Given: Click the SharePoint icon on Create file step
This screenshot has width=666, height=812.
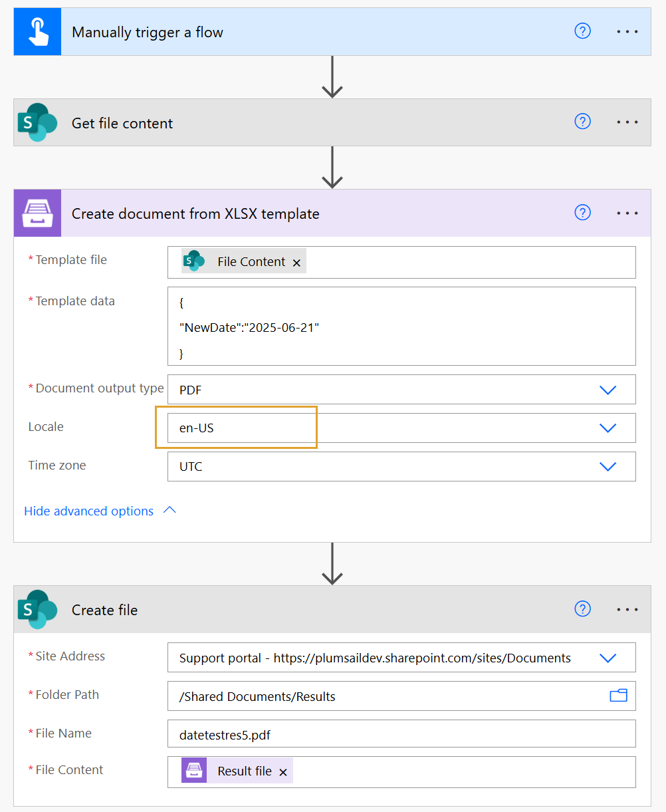Looking at the screenshot, I should (37, 609).
